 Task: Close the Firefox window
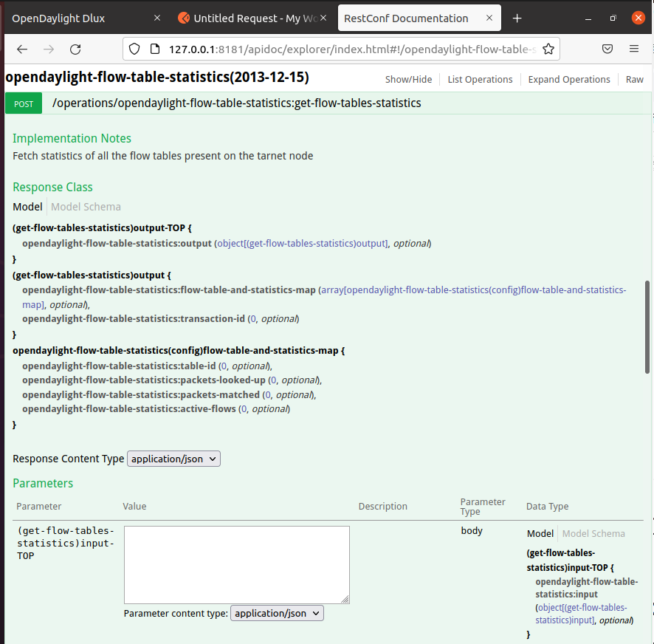pyautogui.click(x=638, y=18)
